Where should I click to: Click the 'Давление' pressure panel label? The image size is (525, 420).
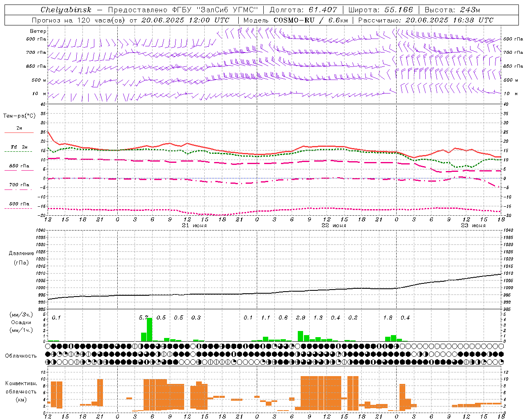[x=21, y=253]
